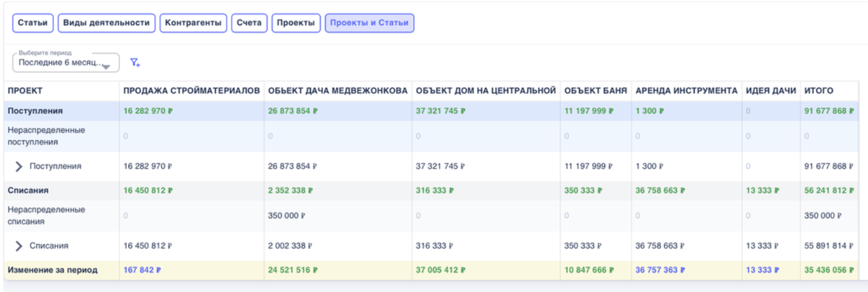
Task: Click green value 11 197 999 ₽
Action: coord(589,110)
